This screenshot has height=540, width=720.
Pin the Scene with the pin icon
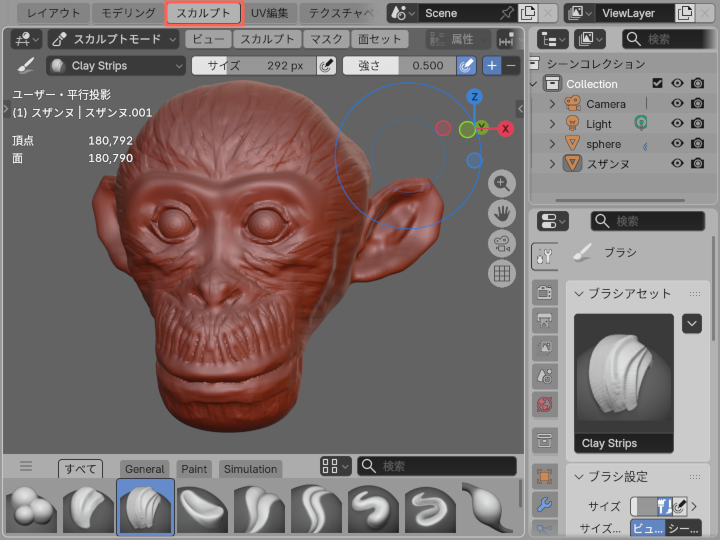click(506, 13)
